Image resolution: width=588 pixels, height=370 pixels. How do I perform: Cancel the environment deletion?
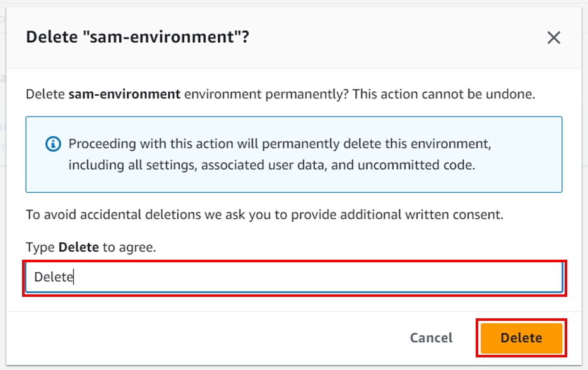pyautogui.click(x=432, y=338)
